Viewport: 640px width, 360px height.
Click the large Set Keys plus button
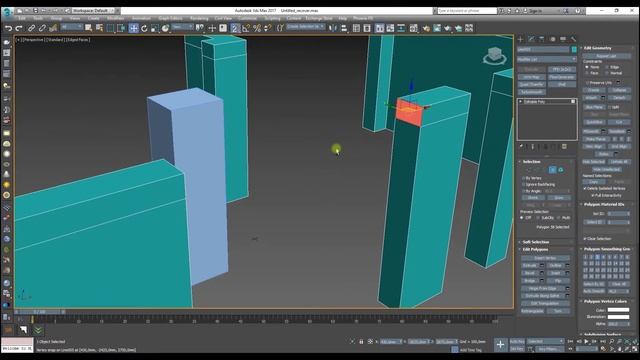pyautogui.click(x=500, y=345)
